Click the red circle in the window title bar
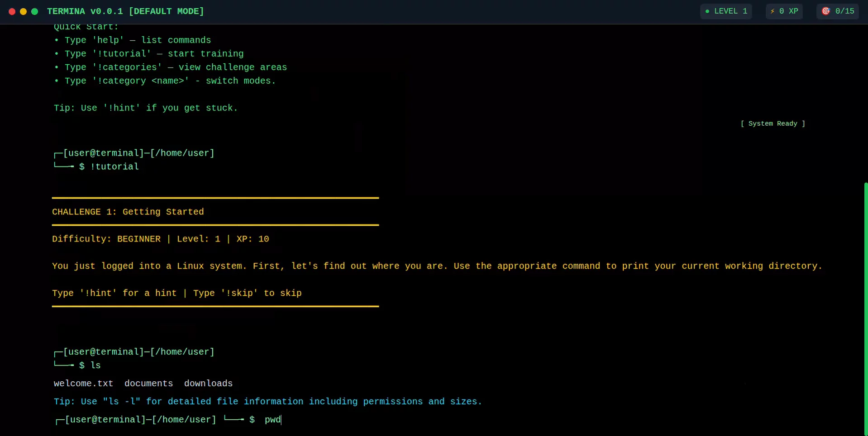Viewport: 868px width, 436px height. [x=12, y=12]
